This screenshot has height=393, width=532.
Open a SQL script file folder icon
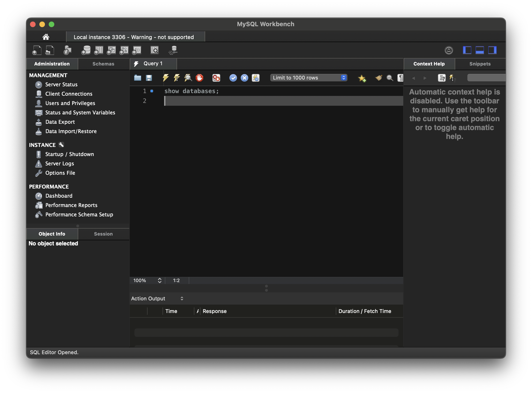click(x=138, y=78)
